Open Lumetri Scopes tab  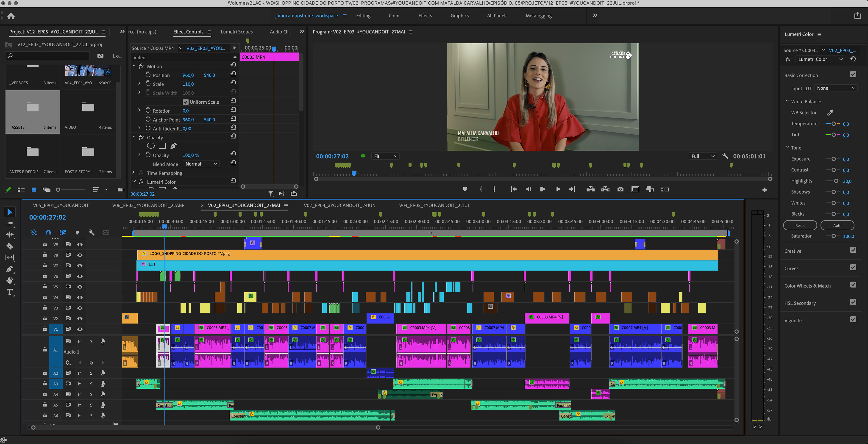[236, 32]
